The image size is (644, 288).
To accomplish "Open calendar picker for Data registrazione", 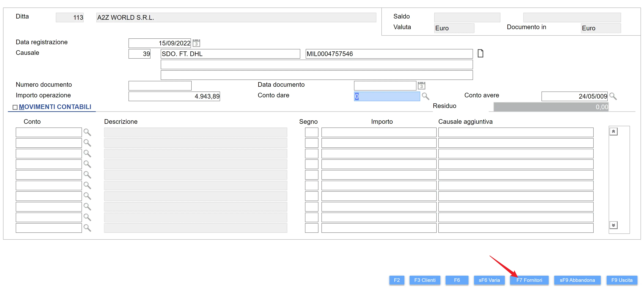I will pos(196,43).
